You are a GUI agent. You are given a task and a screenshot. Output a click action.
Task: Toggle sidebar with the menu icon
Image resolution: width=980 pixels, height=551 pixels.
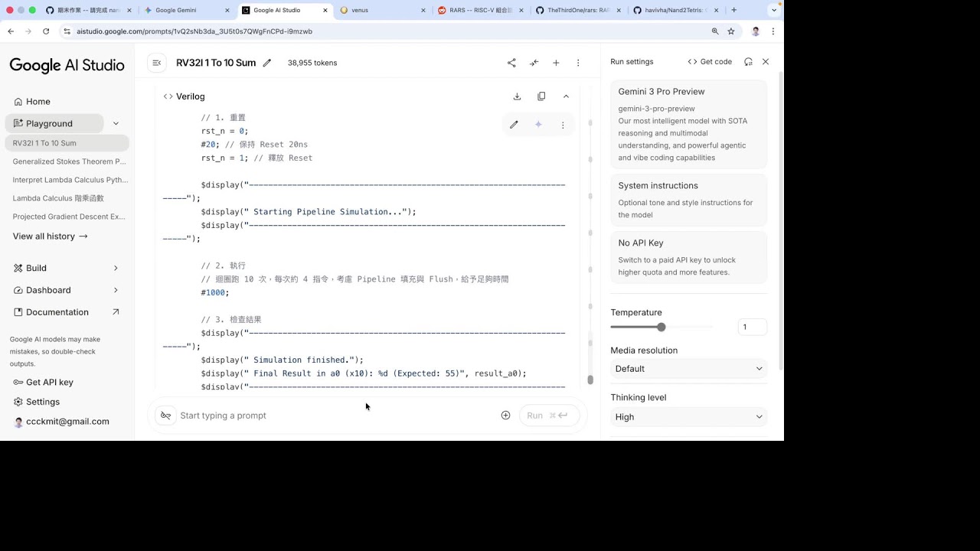click(157, 63)
